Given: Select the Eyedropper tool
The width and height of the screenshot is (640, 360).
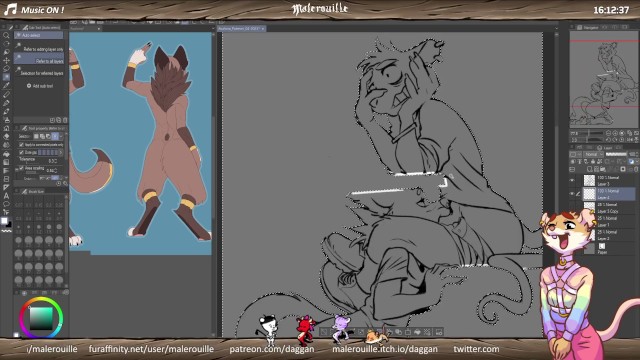Looking at the screenshot, I should (6, 85).
